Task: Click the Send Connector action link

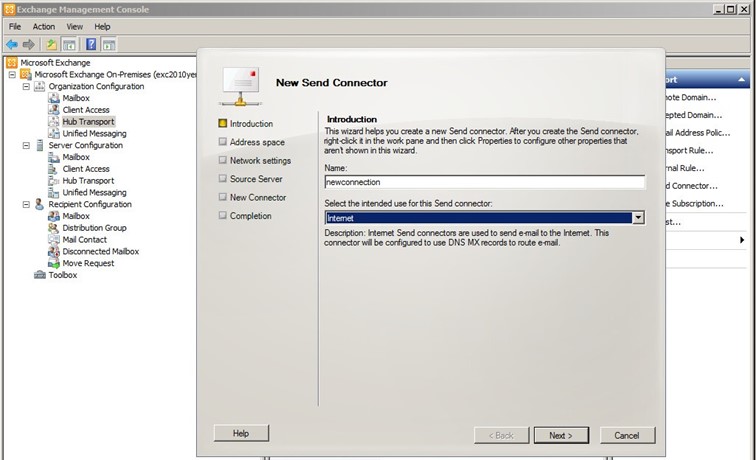Action: tap(691, 186)
